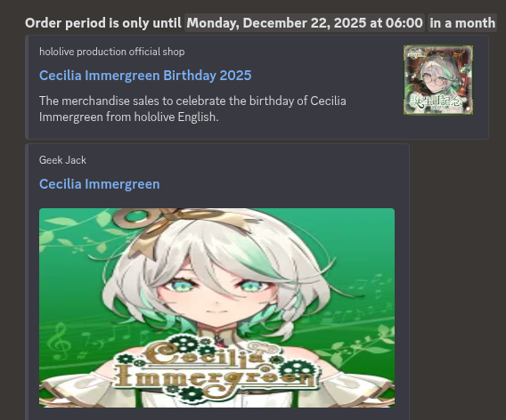The image size is (506, 420).
Task: Click the Cecilia Immergreen gold logo in banner
Action: coord(216,367)
